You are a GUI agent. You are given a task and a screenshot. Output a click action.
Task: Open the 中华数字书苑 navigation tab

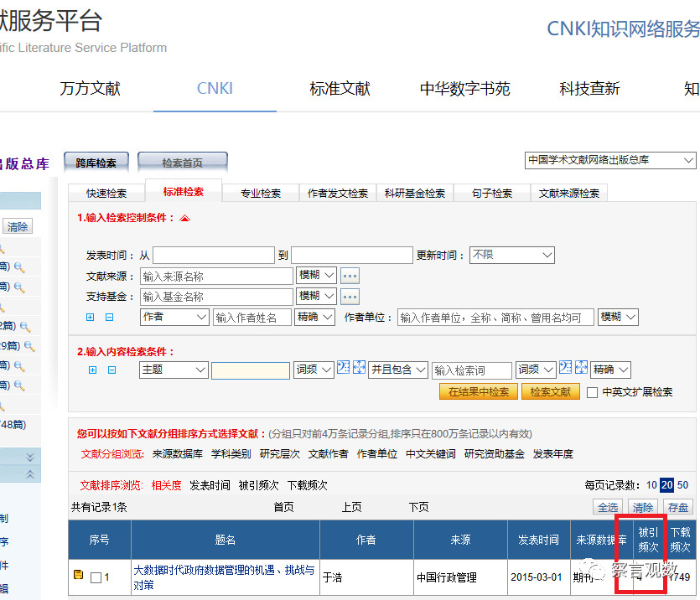pos(464,89)
